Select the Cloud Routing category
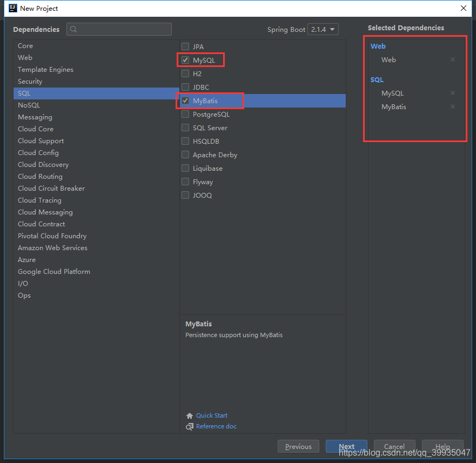Viewport: 476px width, 463px height. (x=97, y=177)
